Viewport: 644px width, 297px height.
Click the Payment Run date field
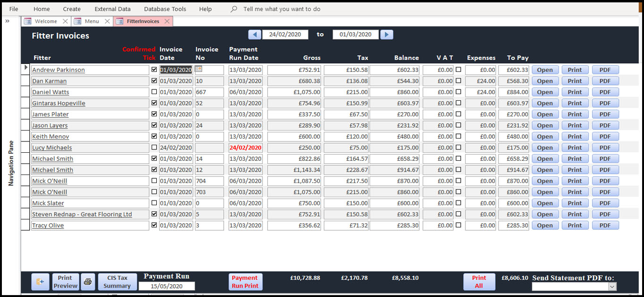pyautogui.click(x=166, y=286)
